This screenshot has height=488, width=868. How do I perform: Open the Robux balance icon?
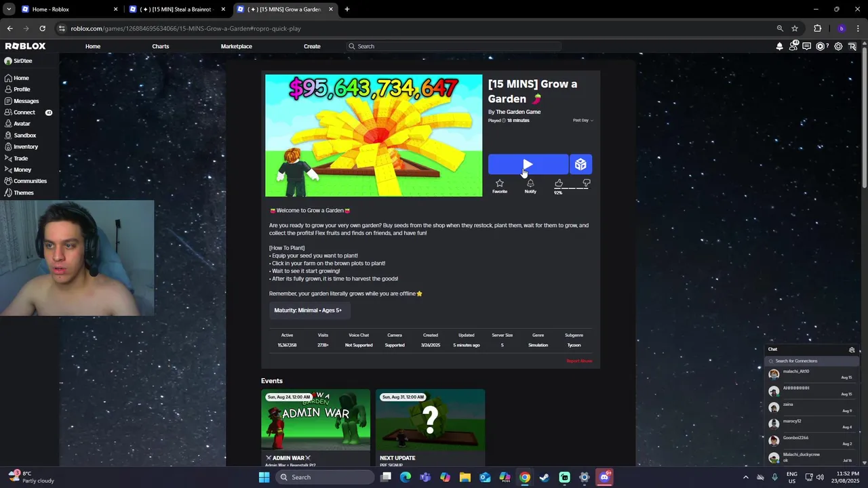pyautogui.click(x=821, y=46)
